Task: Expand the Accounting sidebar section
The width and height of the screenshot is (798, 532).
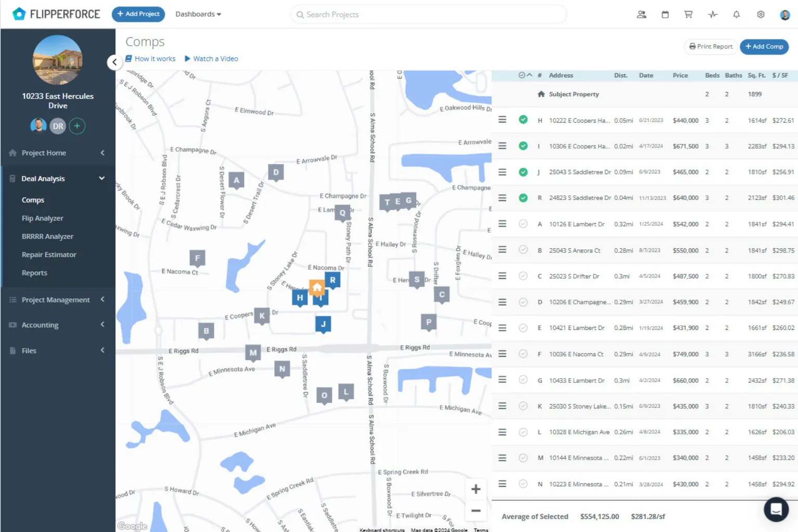Action: [x=39, y=325]
